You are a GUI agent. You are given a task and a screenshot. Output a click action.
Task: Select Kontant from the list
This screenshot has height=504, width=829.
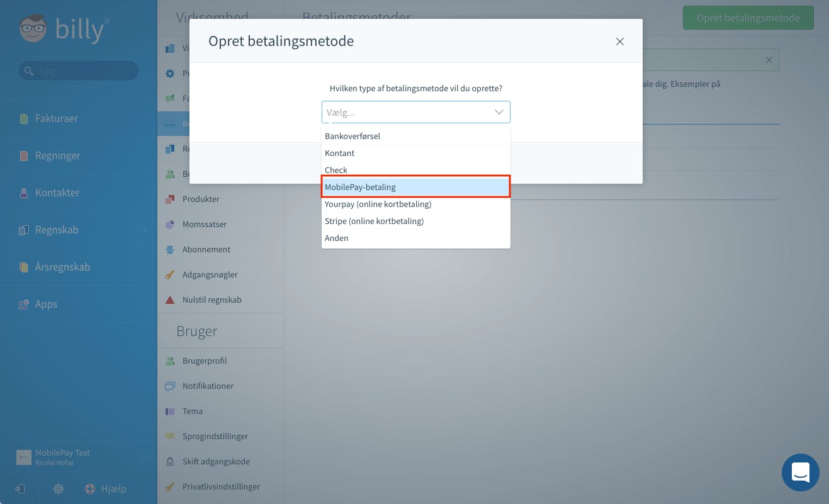[x=416, y=153]
